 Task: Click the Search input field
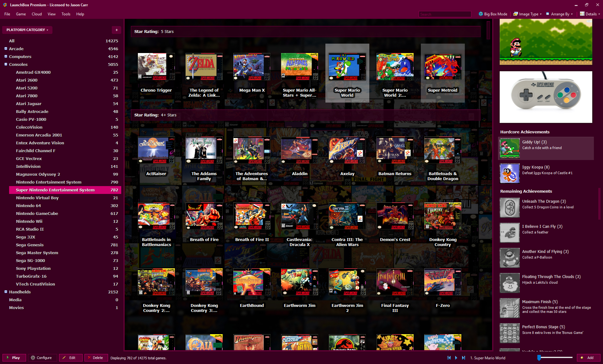[x=445, y=14]
